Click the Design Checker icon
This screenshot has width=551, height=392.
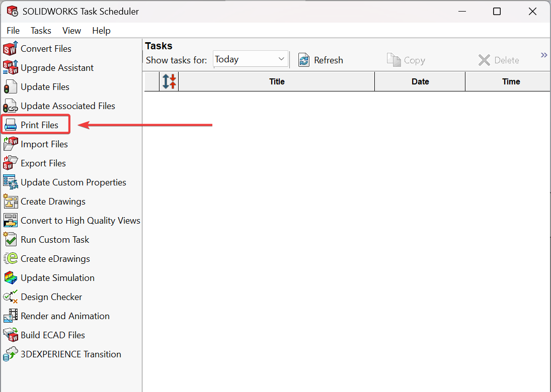click(x=10, y=297)
